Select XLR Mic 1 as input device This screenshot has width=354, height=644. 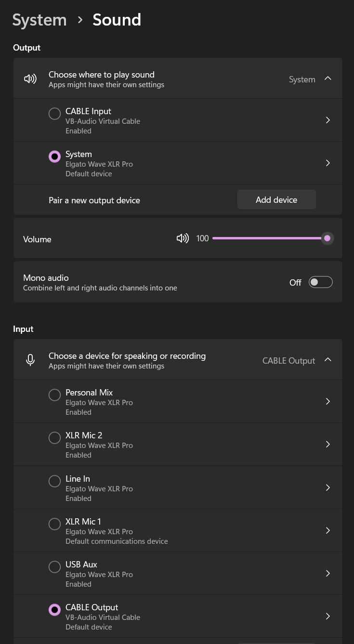pyautogui.click(x=55, y=524)
